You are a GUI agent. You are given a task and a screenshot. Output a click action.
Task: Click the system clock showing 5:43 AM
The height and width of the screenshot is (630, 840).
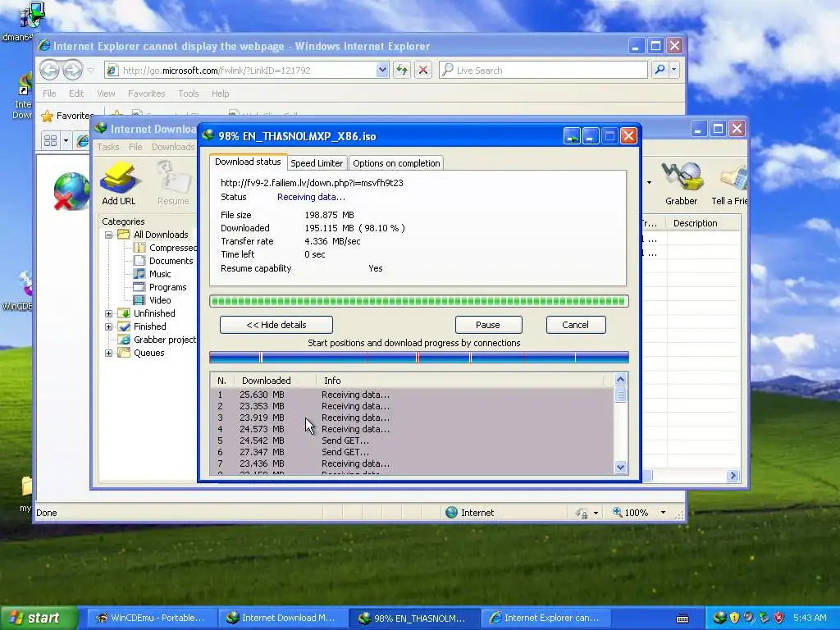[x=810, y=618]
